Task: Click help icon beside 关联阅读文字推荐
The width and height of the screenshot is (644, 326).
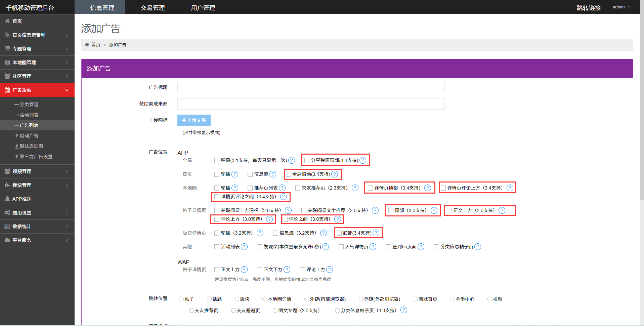Action: [375, 210]
